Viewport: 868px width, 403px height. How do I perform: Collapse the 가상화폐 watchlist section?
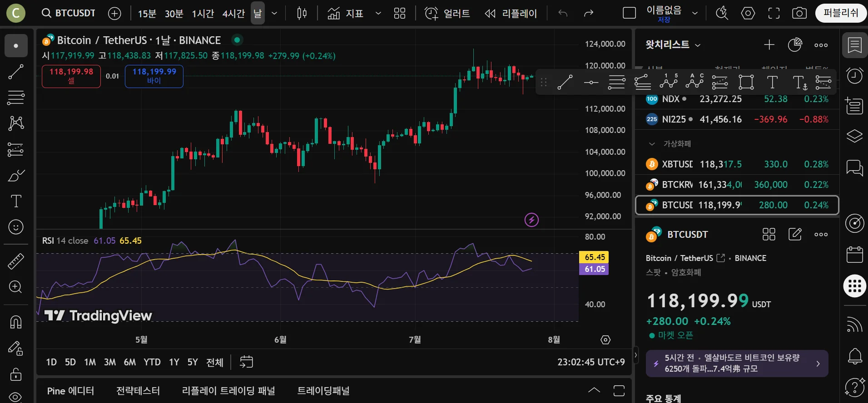[x=652, y=144]
